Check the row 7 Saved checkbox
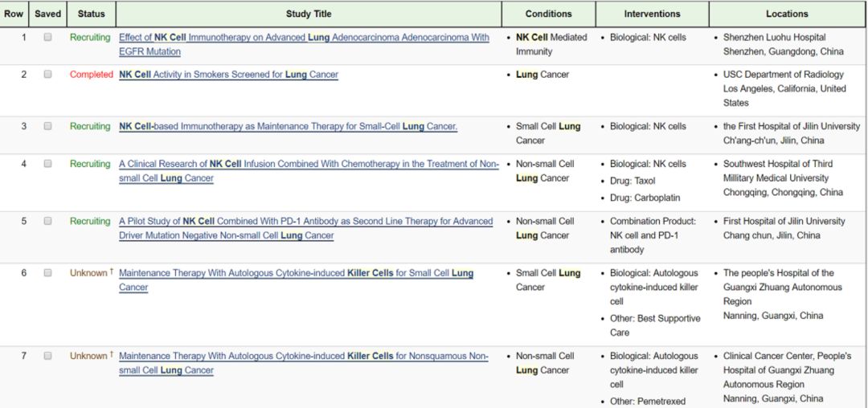 [x=47, y=356]
